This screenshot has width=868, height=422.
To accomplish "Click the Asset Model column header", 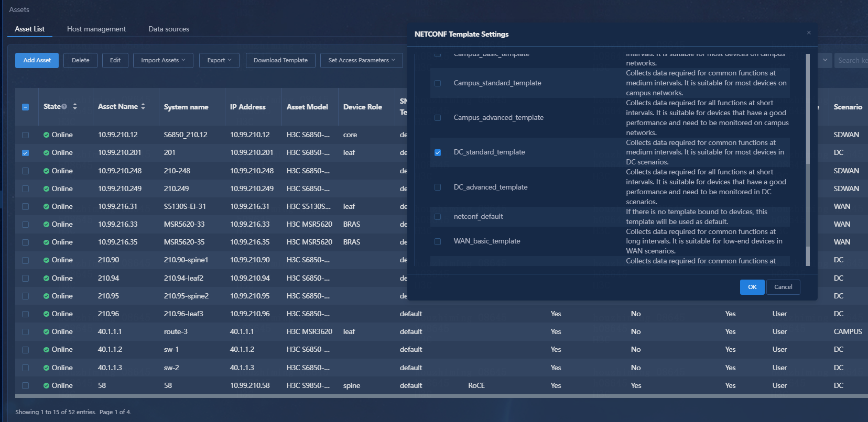I will coord(307,107).
